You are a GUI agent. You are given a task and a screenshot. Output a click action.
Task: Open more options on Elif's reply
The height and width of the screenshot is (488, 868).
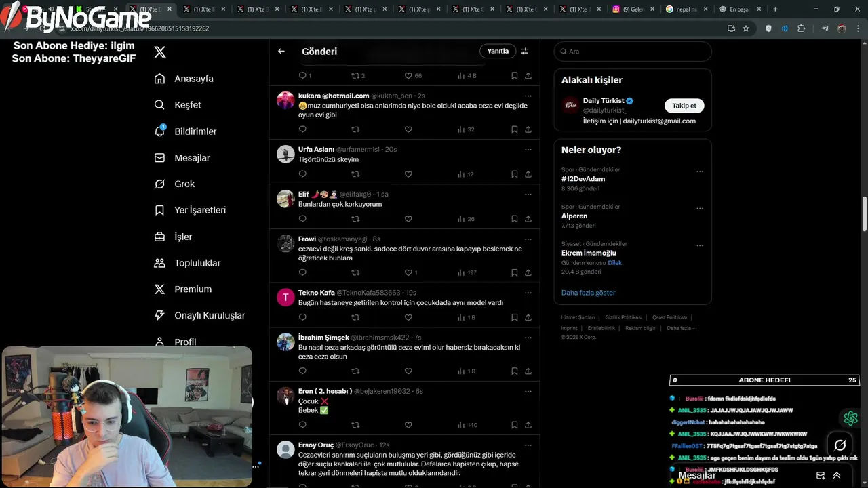pos(528,194)
